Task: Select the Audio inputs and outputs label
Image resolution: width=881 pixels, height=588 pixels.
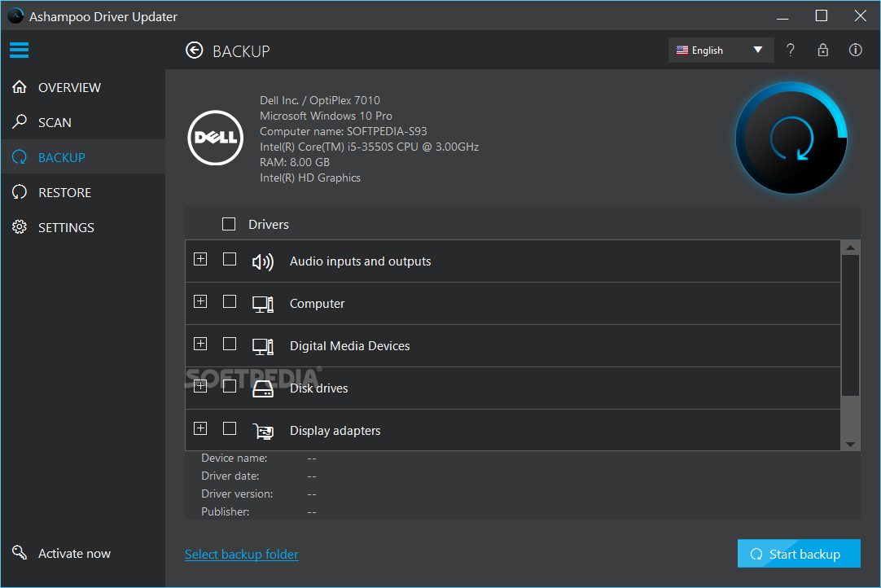Action: [360, 261]
